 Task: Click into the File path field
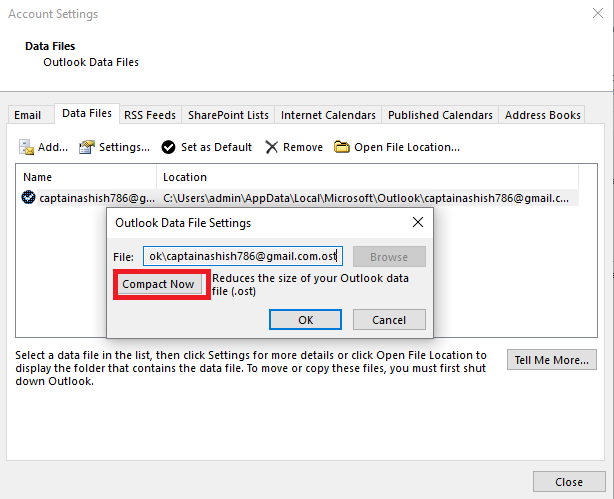(x=243, y=256)
